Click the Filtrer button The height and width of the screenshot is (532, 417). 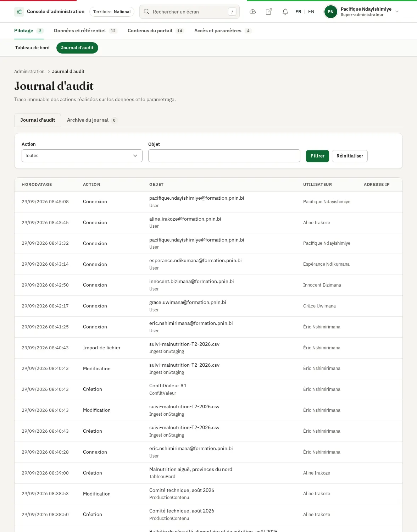317,156
